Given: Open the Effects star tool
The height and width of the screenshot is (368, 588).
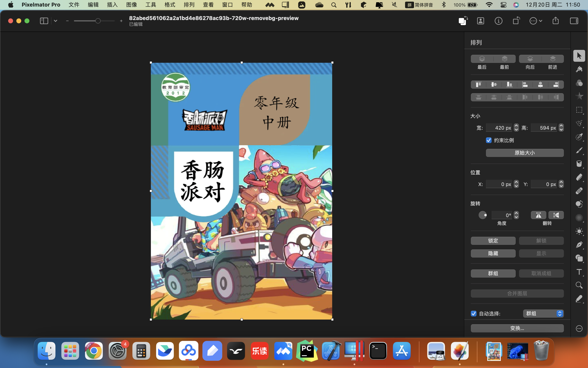Looking at the screenshot, I should coord(579,96).
